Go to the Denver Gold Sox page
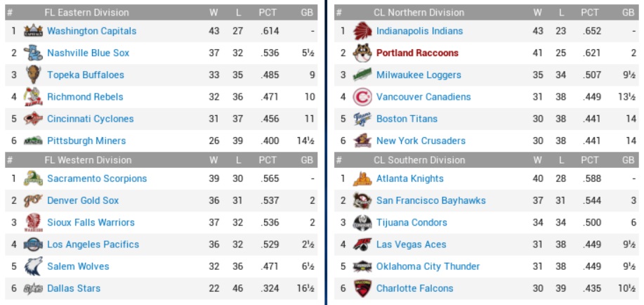The image size is (644, 305). pyautogui.click(x=83, y=200)
